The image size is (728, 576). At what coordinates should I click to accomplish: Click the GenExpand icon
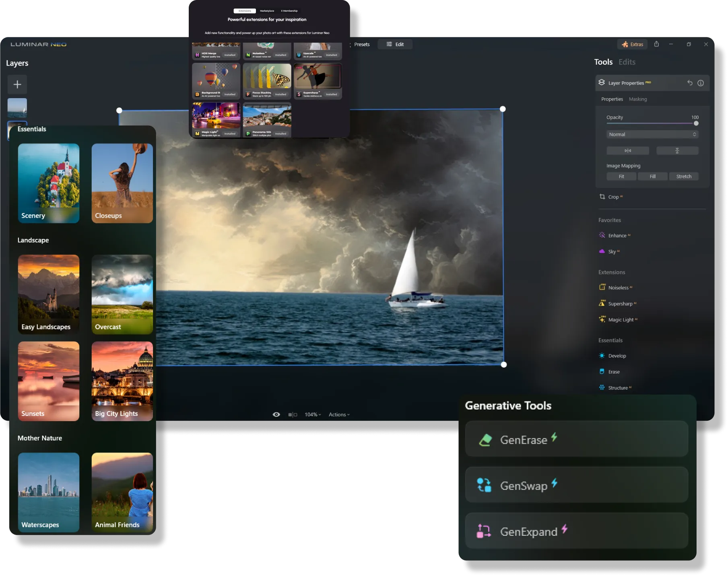(x=484, y=531)
